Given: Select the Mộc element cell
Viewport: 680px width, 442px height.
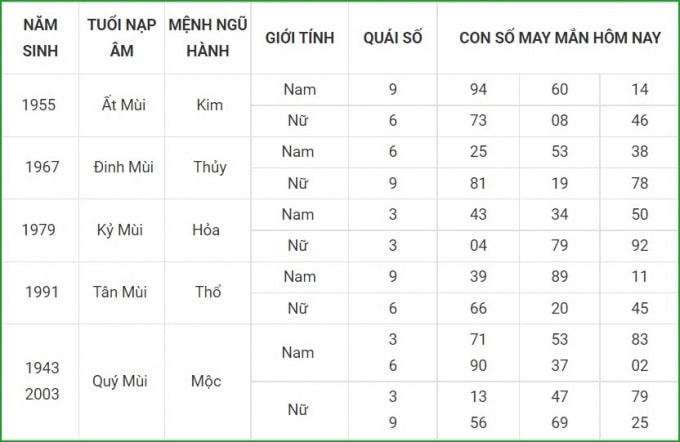Looking at the screenshot, I should coord(206,381).
